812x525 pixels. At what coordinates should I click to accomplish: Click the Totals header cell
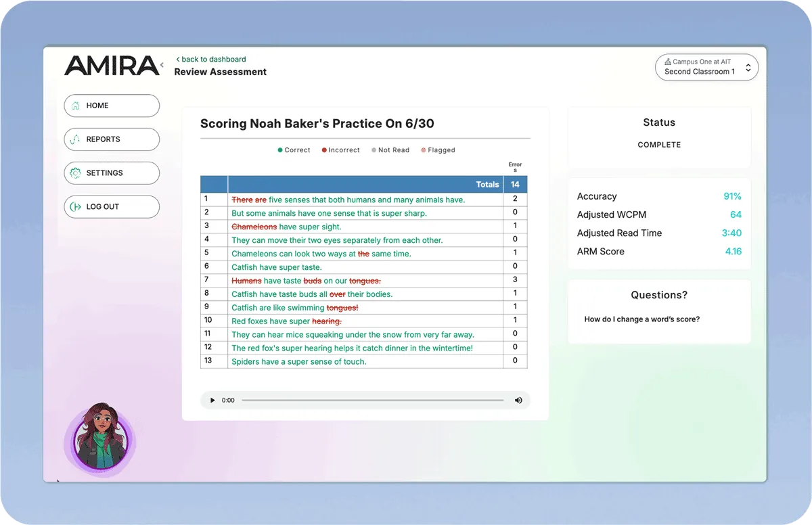coord(365,184)
